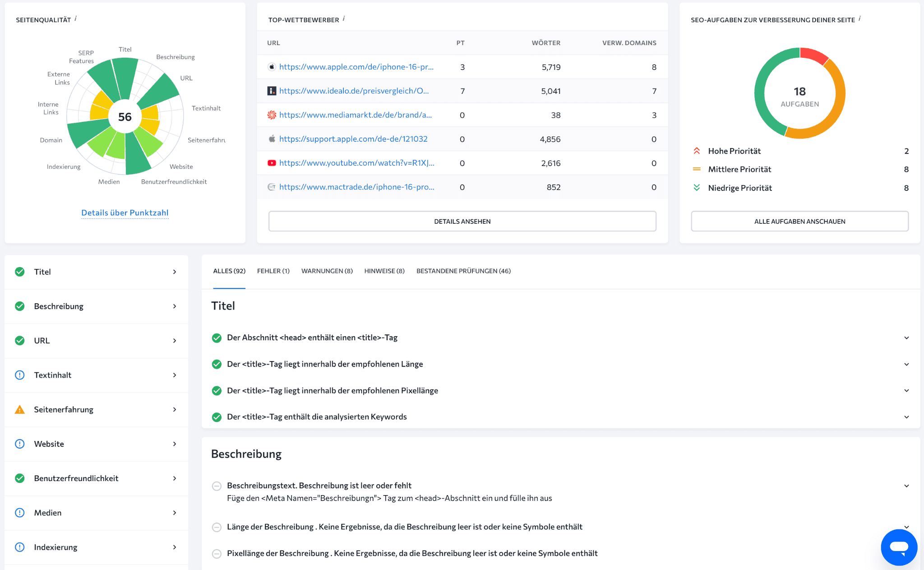Click orange warning icon beside Seitenerfahrung

(x=20, y=409)
